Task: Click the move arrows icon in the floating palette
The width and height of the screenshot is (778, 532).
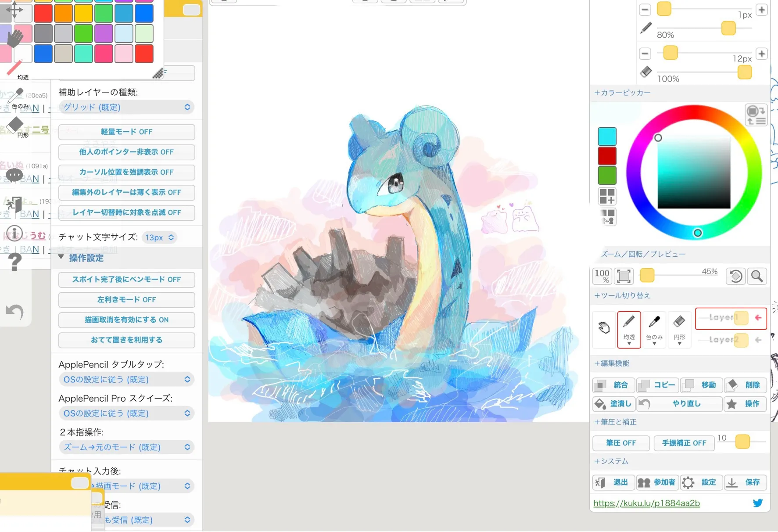Action: (14, 10)
